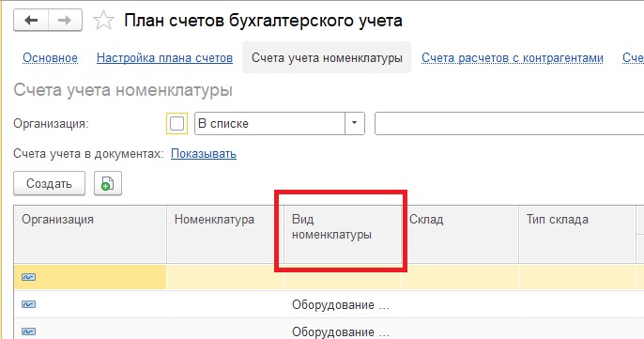644x339 pixels.
Task: Open the Основное tab
Action: (50, 58)
